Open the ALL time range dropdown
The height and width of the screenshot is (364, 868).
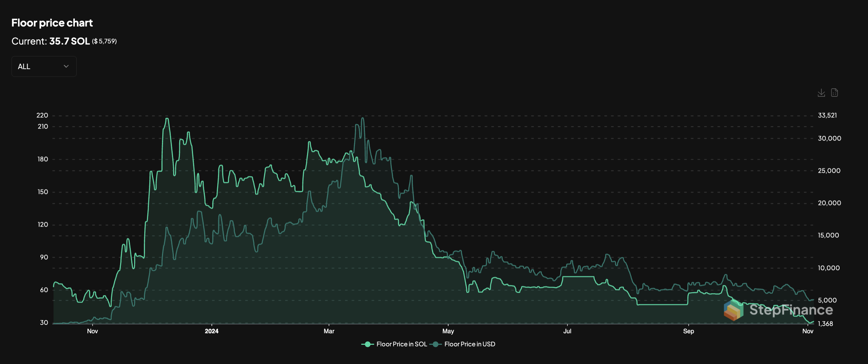point(44,66)
